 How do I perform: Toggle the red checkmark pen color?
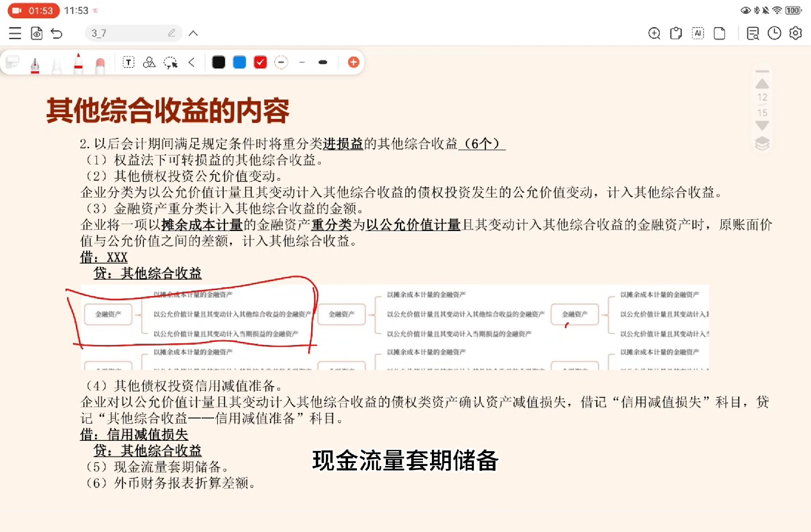coord(260,62)
